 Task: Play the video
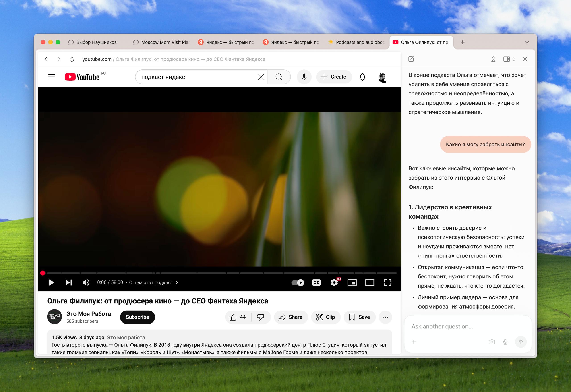51,283
